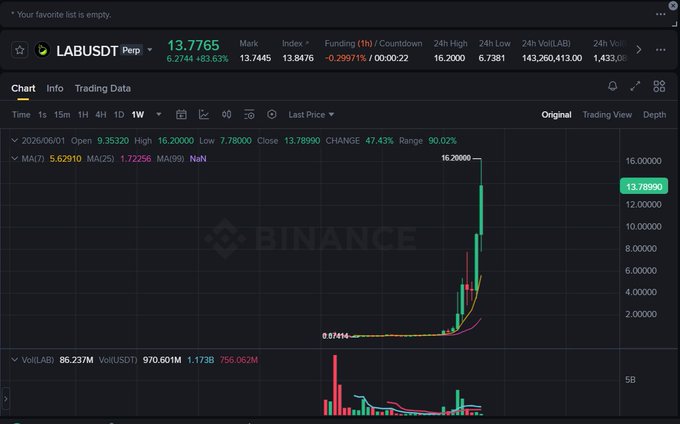Open the calendar date picker icon
Image resolution: width=680 pixels, height=424 pixels.
181,114
